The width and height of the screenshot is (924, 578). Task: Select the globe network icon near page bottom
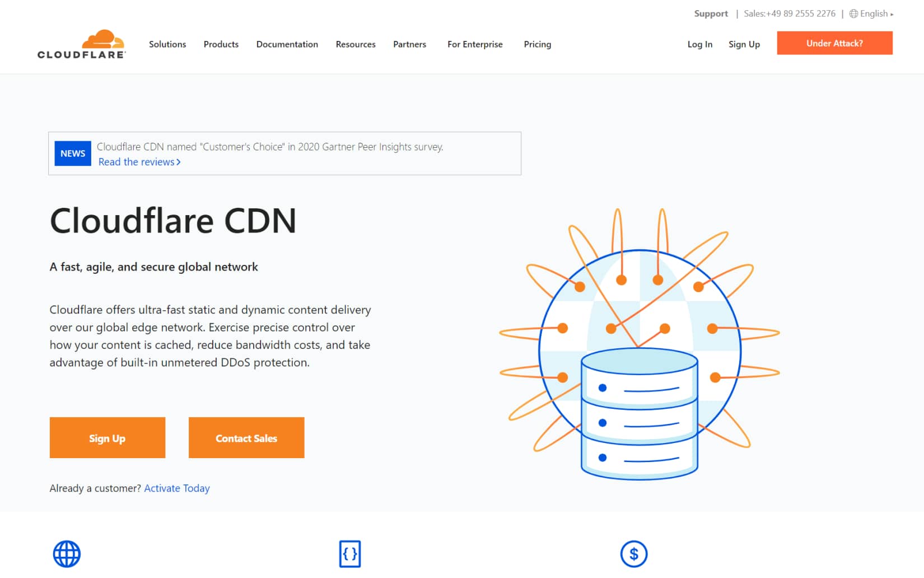pos(67,553)
